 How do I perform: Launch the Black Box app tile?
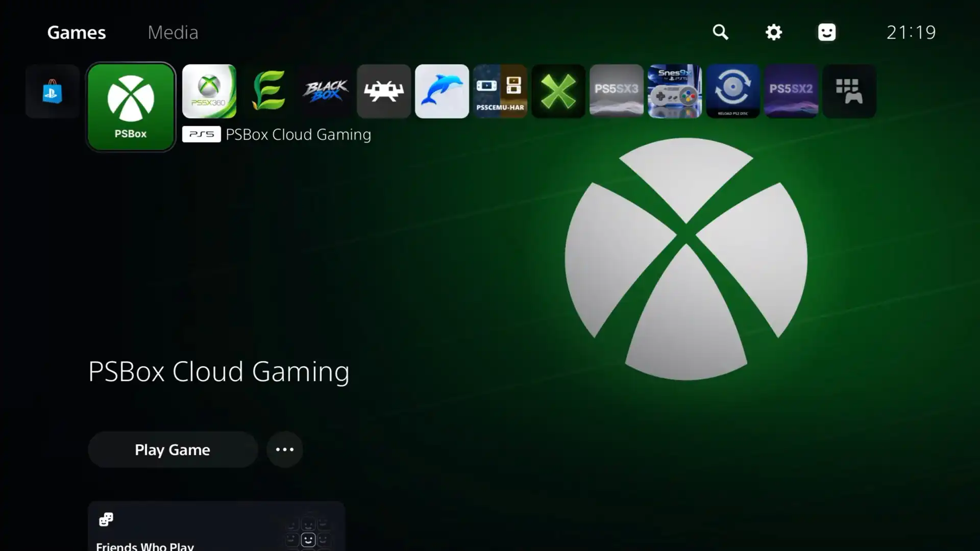(326, 91)
